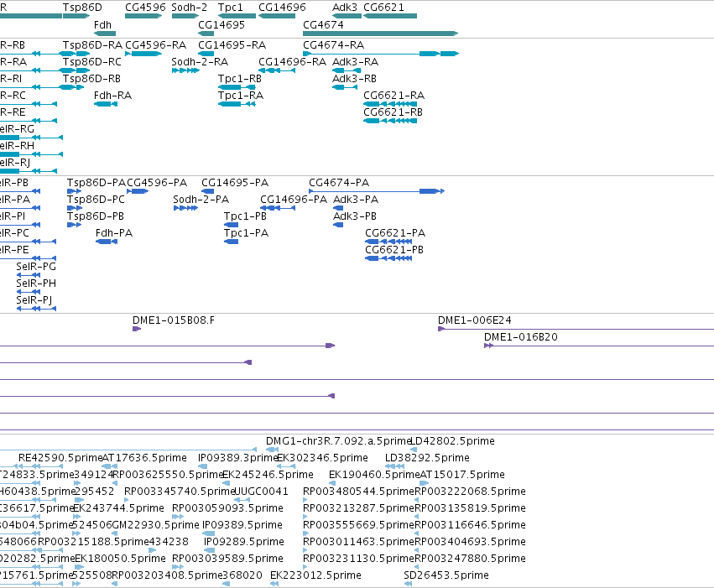Open transcript CG4674-RA label
Viewport: 714px width, 588px height.
[334, 45]
